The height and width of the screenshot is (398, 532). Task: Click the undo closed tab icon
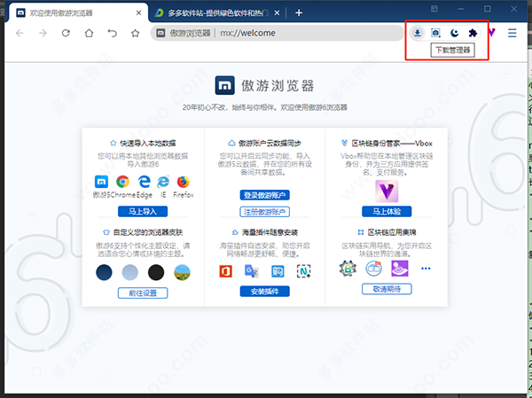112,33
